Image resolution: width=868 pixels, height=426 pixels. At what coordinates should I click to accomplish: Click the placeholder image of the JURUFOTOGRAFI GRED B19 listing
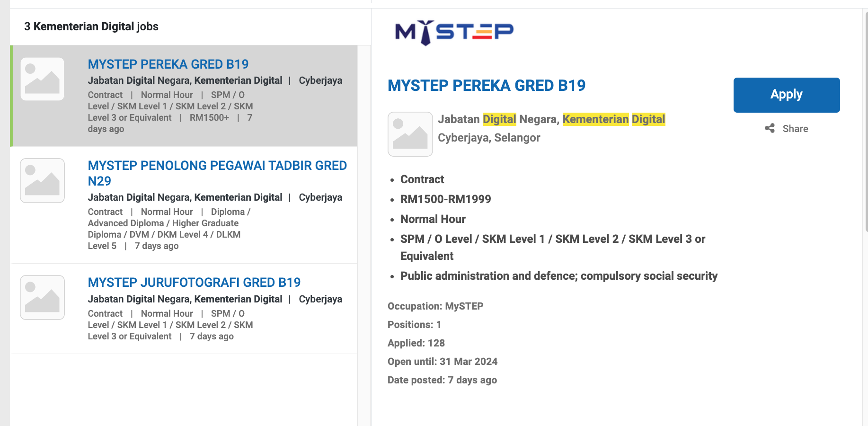43,297
